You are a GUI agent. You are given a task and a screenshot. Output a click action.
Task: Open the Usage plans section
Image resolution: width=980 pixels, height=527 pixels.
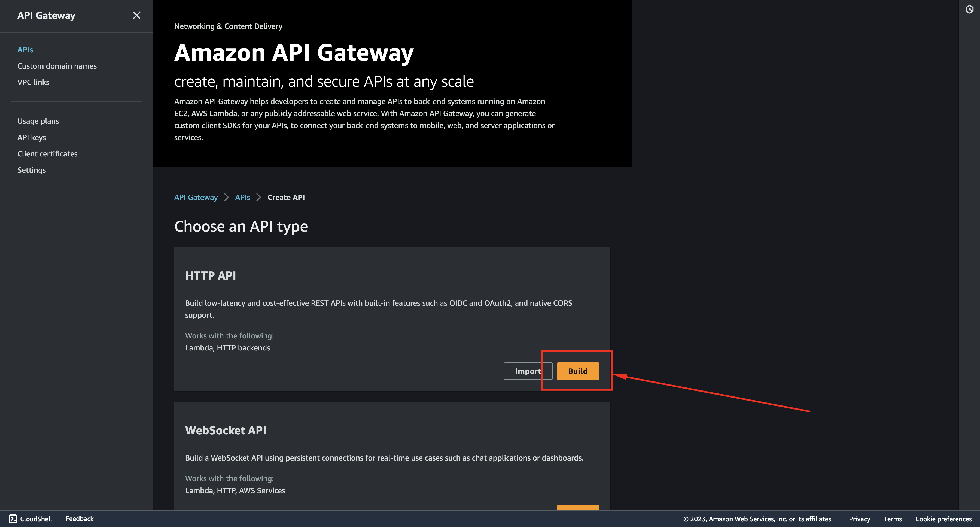point(38,121)
